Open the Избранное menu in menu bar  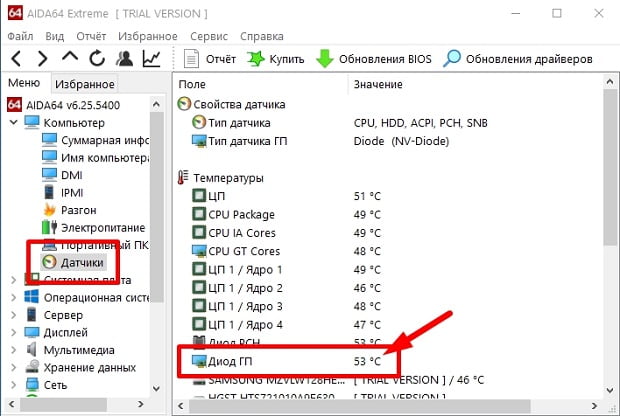pyautogui.click(x=147, y=36)
